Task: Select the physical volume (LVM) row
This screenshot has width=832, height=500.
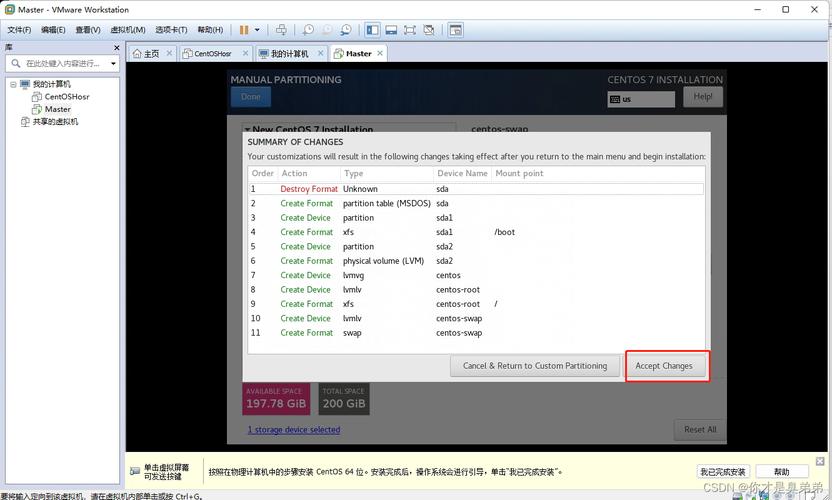Action: [x=476, y=261]
